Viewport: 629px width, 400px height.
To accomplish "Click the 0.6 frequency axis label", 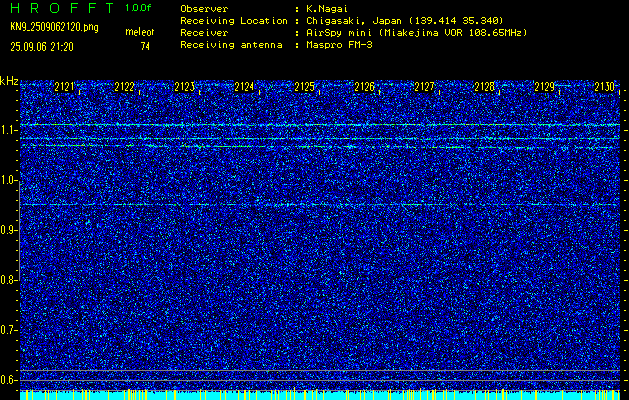I will pyautogui.click(x=8, y=380).
